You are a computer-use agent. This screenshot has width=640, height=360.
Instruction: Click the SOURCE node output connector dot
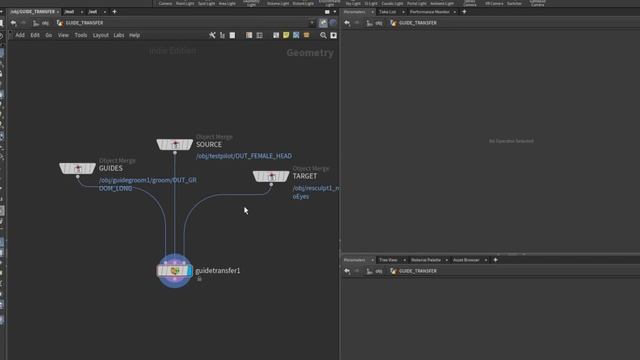[x=175, y=153]
